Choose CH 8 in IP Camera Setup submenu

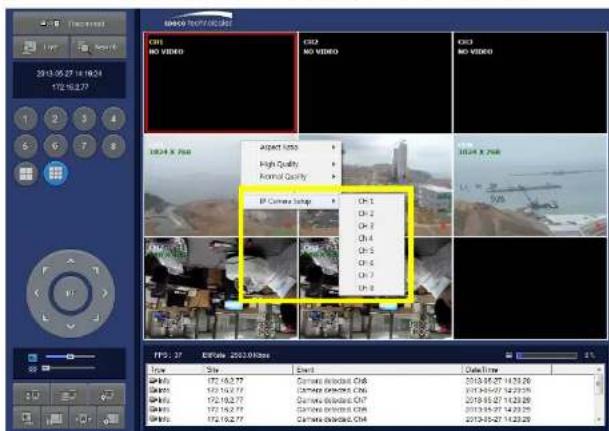pos(372,288)
